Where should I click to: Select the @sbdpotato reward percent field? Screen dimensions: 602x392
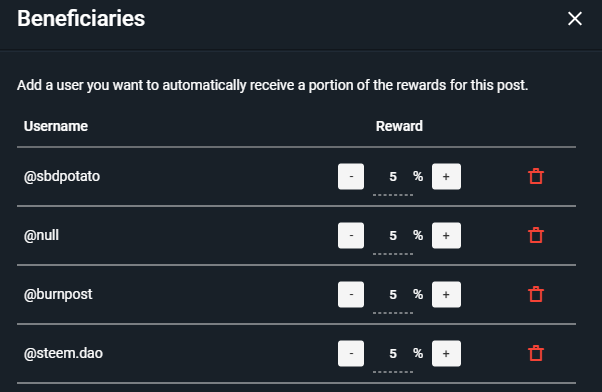(393, 177)
